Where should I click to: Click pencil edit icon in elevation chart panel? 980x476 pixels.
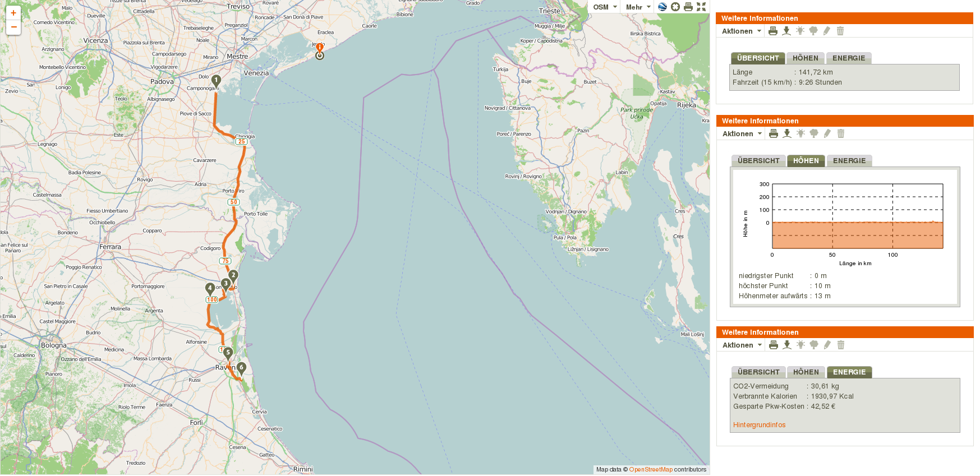827,133
